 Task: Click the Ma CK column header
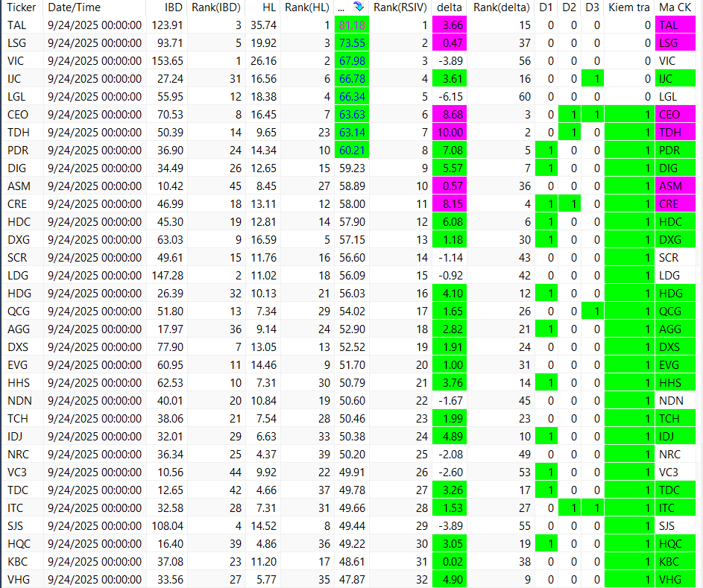pos(675,7)
